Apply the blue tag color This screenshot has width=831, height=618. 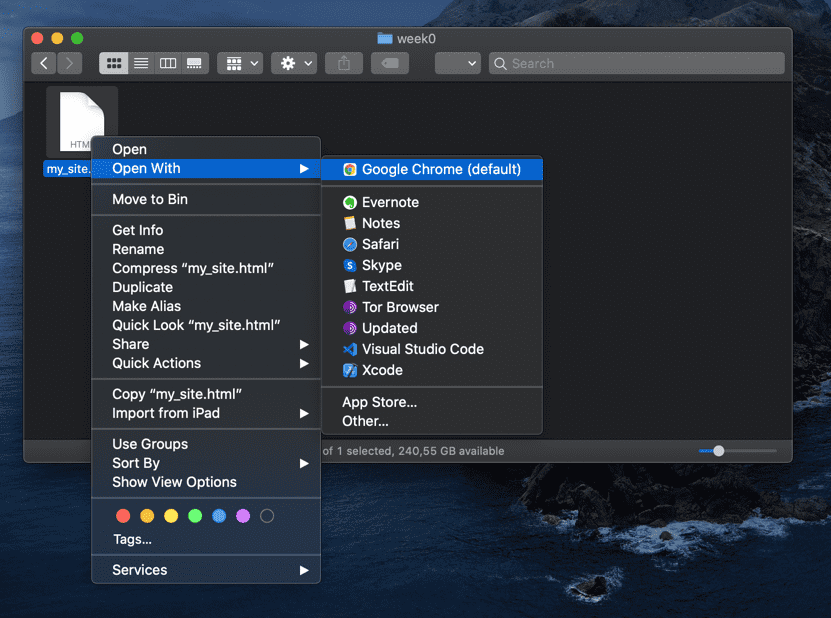pos(219,516)
